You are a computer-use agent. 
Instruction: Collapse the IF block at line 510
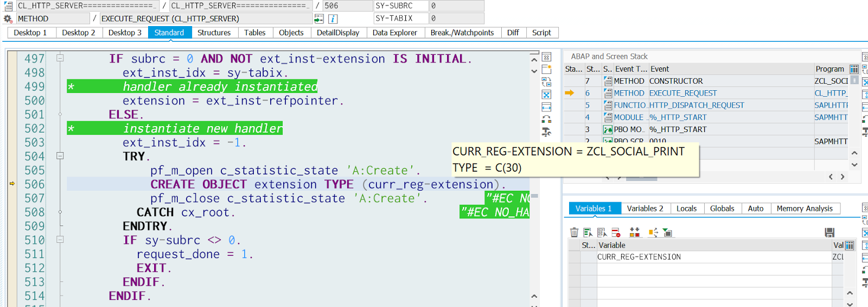[x=60, y=240]
